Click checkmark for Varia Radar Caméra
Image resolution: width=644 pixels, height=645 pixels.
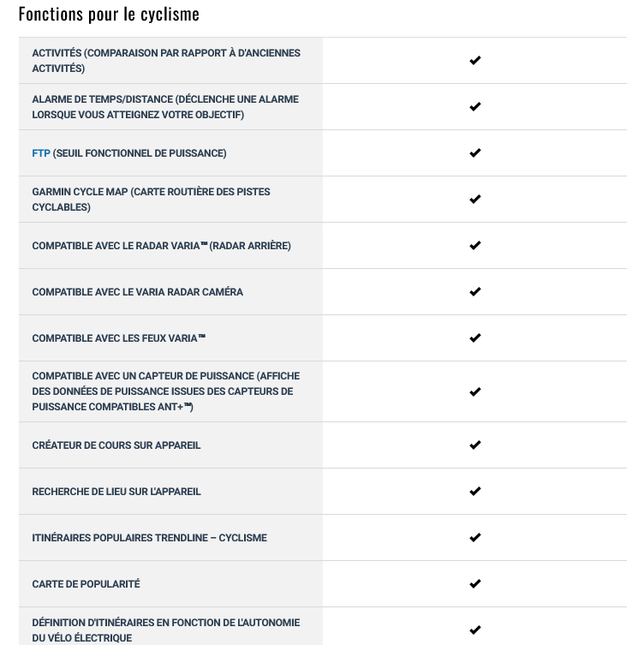click(x=475, y=292)
